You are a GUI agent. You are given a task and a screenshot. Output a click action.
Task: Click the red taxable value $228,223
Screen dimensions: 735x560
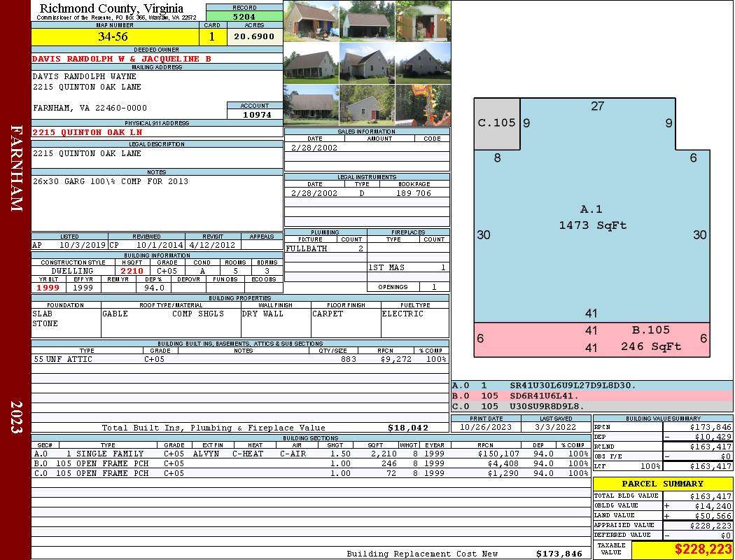(682, 549)
